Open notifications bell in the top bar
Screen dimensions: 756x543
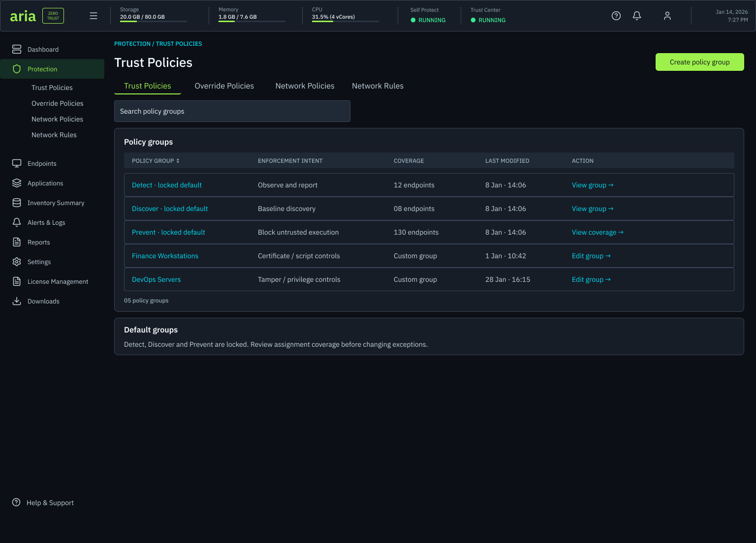[637, 16]
